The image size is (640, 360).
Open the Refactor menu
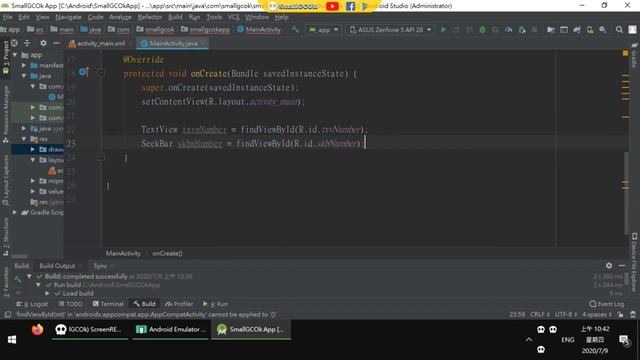point(150,17)
